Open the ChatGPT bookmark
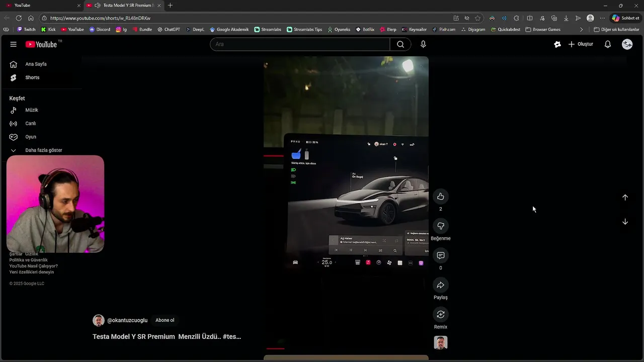Screen dimensions: 644x362 coord(169,30)
